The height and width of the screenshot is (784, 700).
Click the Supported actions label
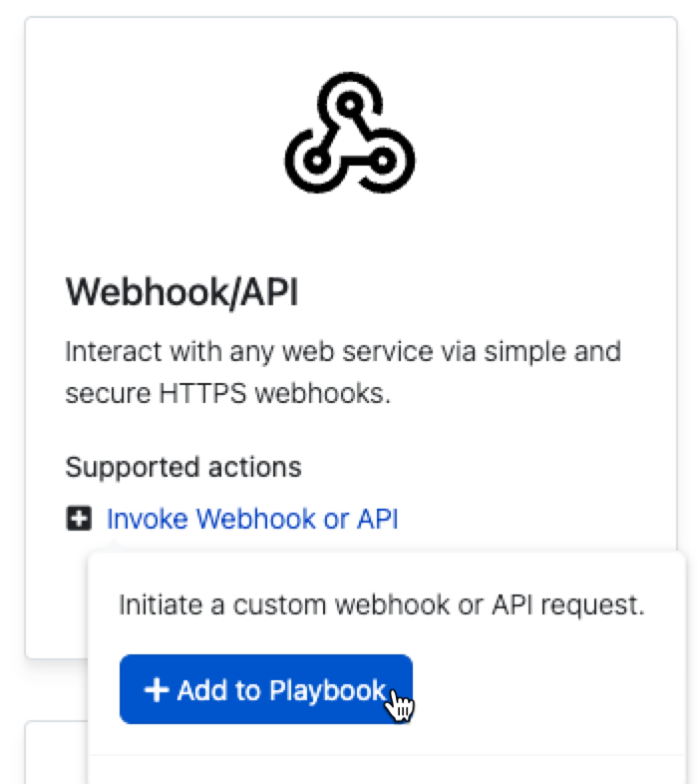(x=182, y=466)
